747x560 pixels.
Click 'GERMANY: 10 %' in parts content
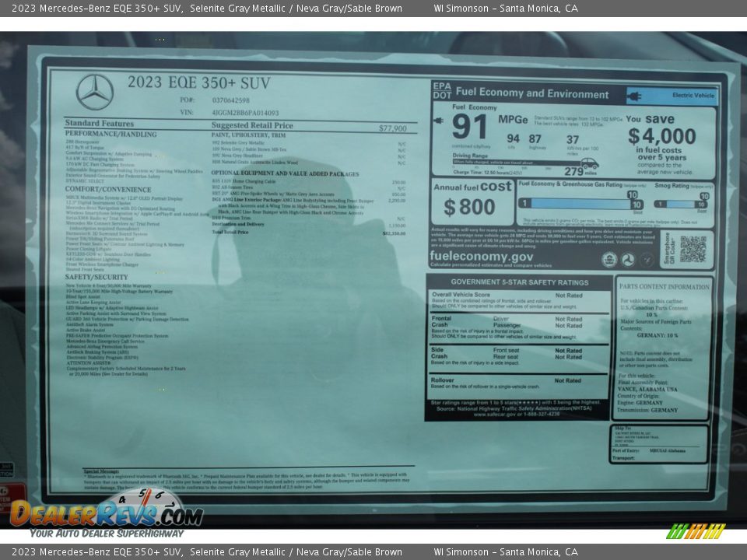point(658,335)
